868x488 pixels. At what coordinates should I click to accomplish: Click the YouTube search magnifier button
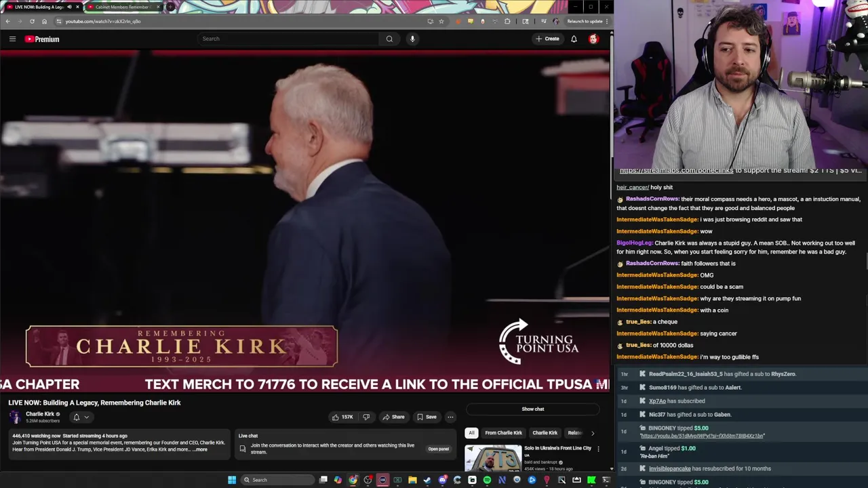coord(389,39)
